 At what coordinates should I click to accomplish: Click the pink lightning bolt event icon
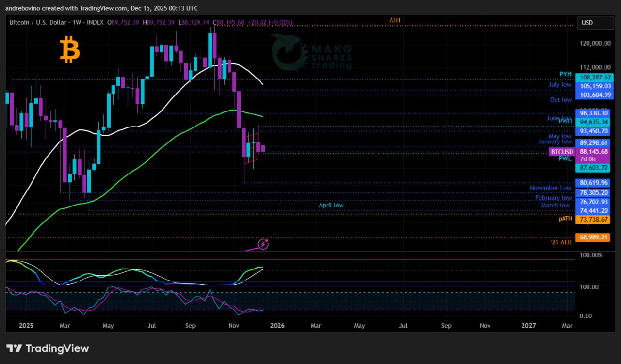[263, 244]
